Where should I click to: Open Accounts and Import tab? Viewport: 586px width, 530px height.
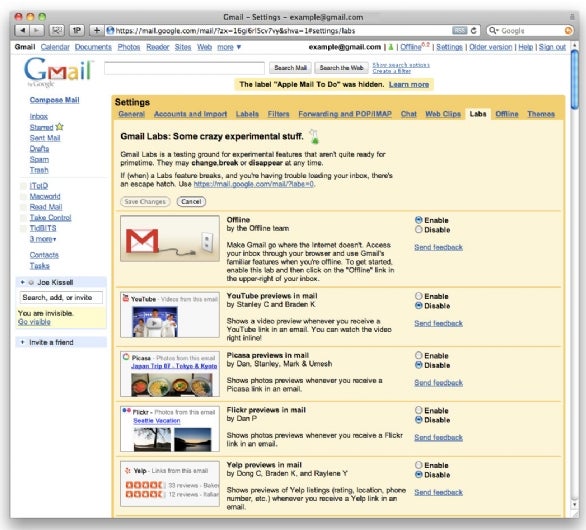pos(191,114)
